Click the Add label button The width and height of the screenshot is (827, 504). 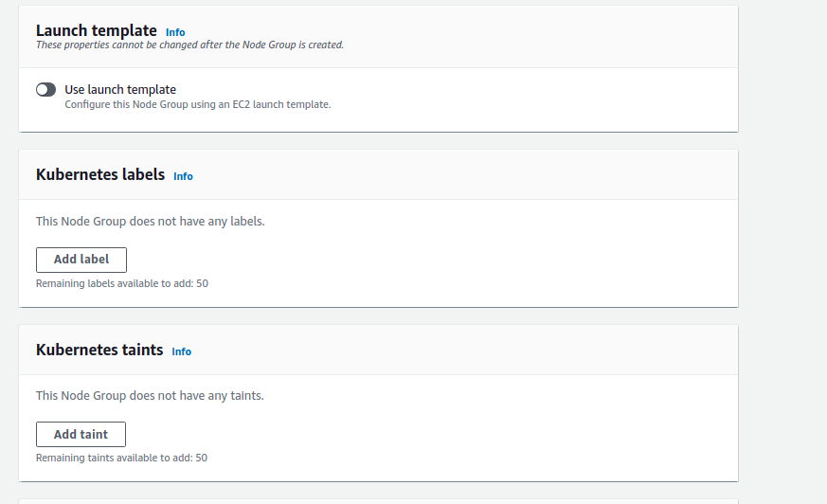[81, 260]
